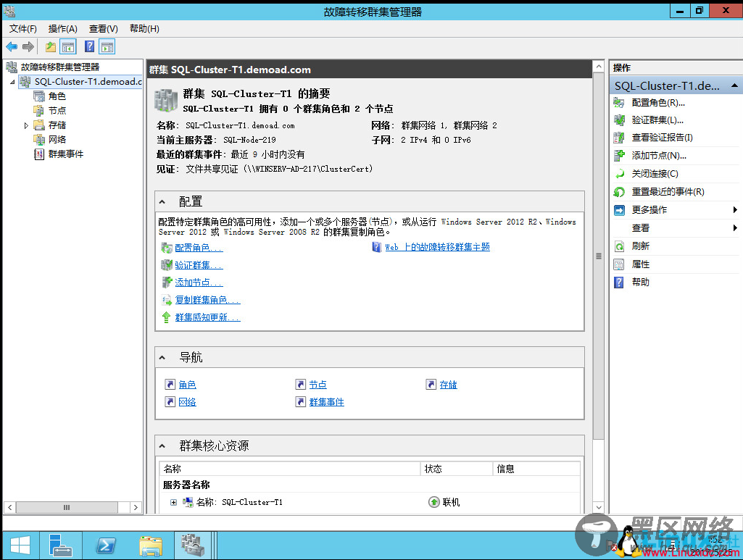Click 配置角色... link in 配置 section
This screenshot has height=560, width=743.
click(x=199, y=248)
